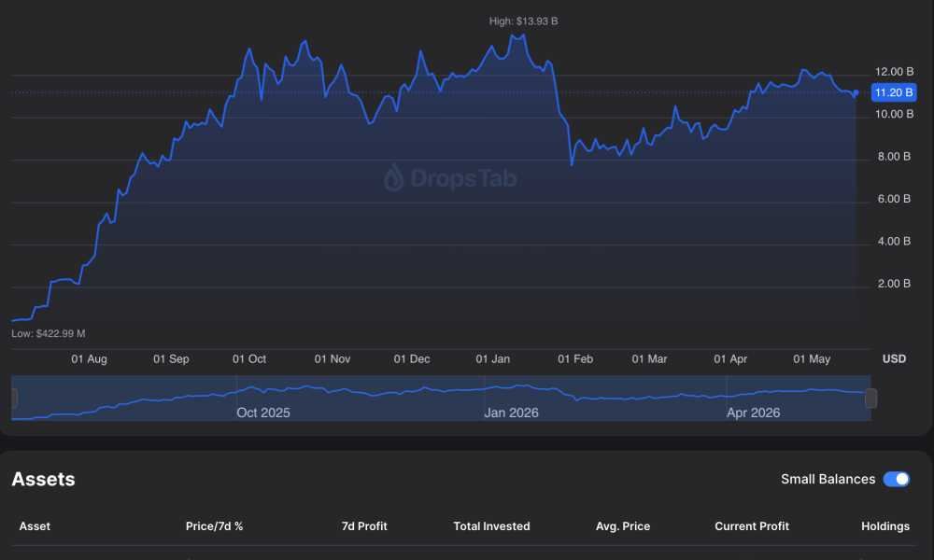
Task: Sort by the Avg. Price column header
Action: (x=623, y=526)
